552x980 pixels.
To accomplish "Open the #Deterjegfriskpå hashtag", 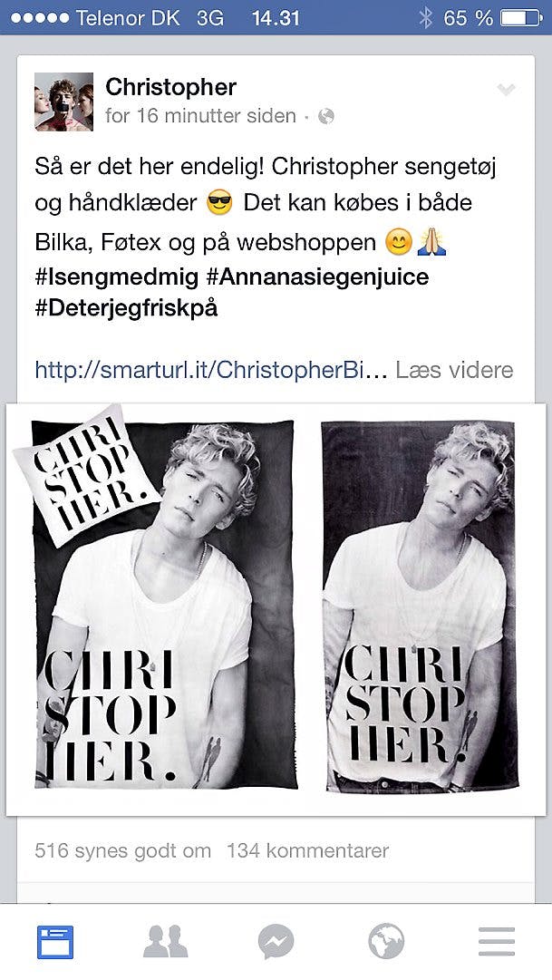I will click(x=126, y=309).
